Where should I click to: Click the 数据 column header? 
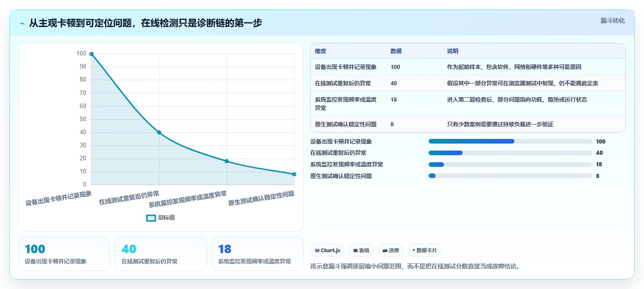396,51
